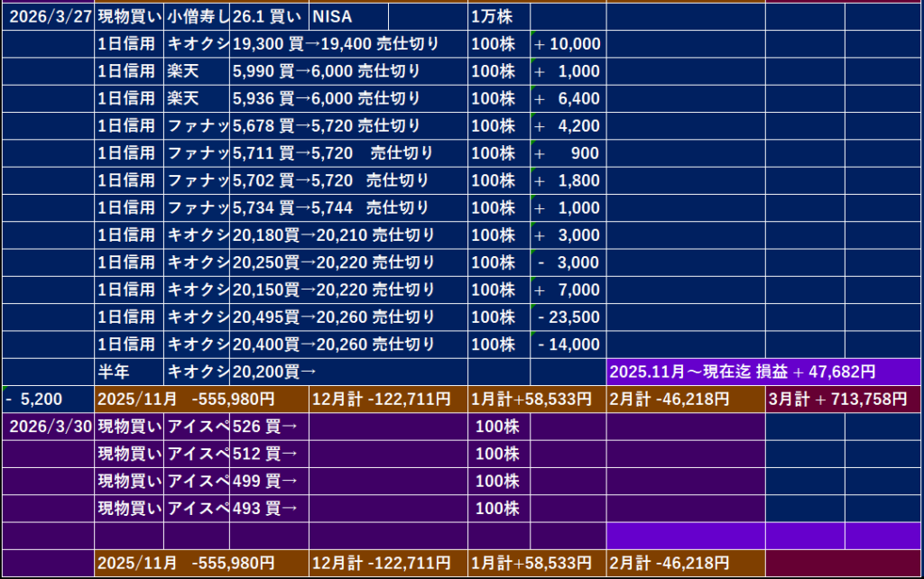
Task: Select the 5,678 買→5,720 売仕切り cell
Action: tap(347, 126)
